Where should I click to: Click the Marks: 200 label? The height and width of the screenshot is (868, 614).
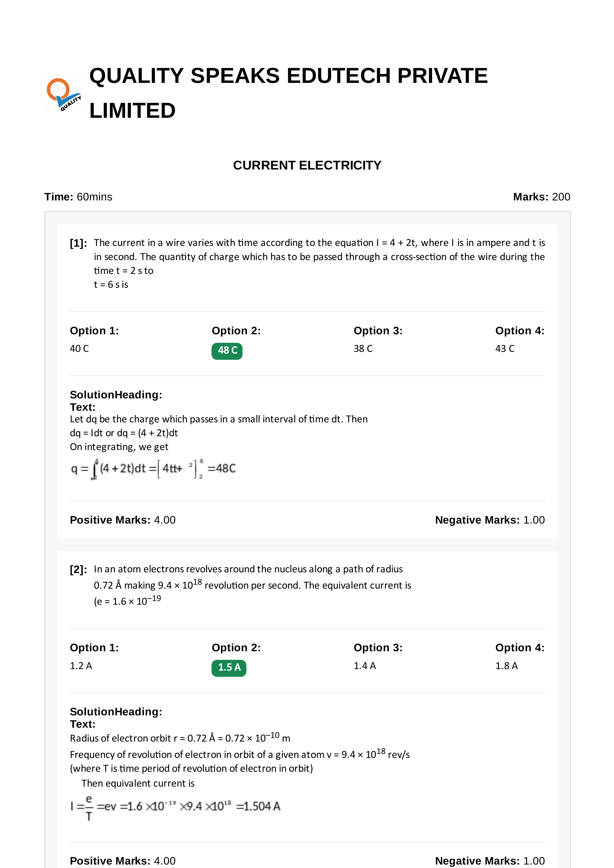[541, 197]
